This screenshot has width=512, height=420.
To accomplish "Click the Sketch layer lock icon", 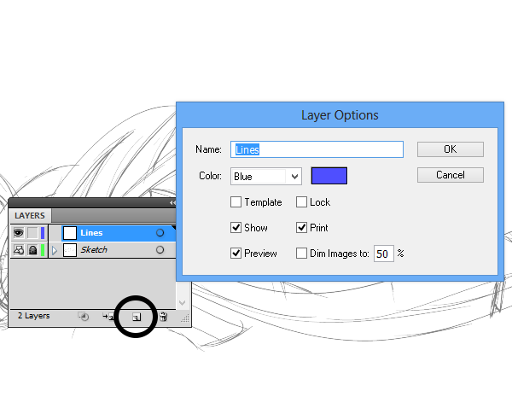I will pyautogui.click(x=32, y=250).
